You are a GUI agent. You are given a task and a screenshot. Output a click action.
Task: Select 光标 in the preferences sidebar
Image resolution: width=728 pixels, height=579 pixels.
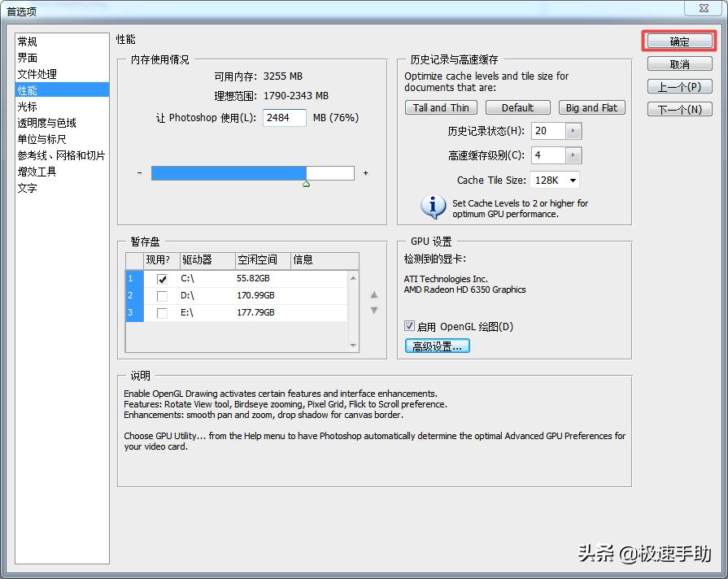[26, 106]
